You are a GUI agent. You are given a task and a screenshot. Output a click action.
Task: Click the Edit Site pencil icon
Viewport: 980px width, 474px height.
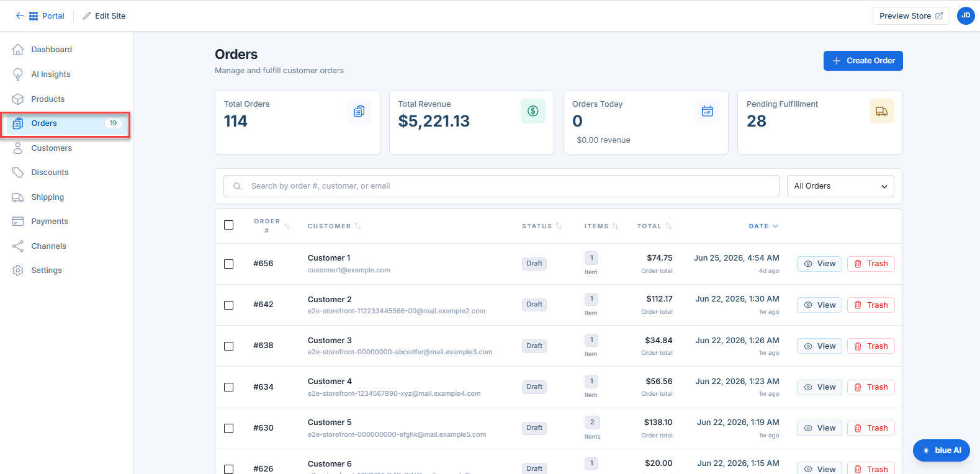(87, 16)
